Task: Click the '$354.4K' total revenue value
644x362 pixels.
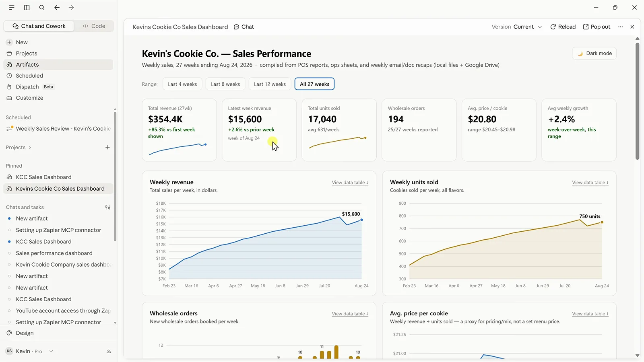Action: tap(165, 119)
